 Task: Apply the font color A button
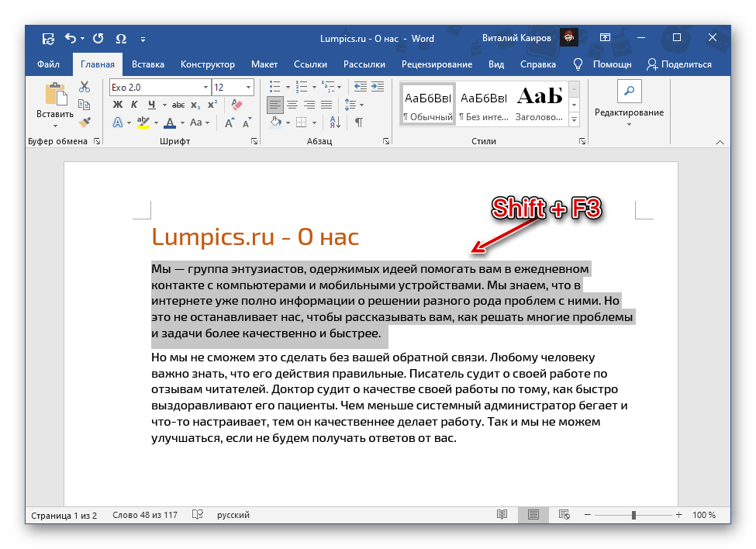pyautogui.click(x=170, y=123)
